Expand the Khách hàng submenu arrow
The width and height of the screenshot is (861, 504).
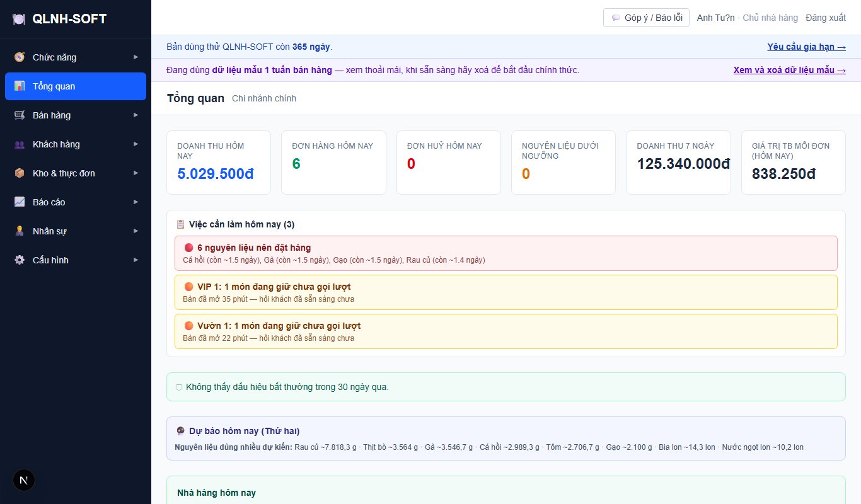(x=136, y=144)
